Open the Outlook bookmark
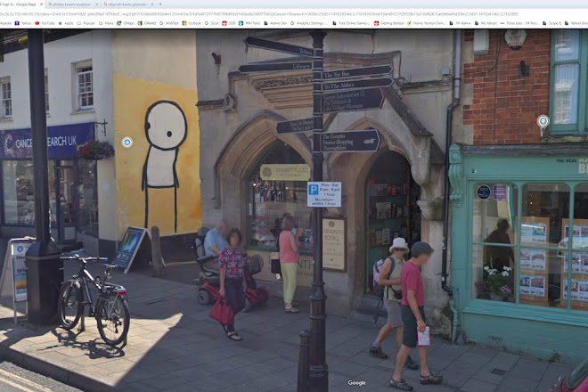The width and height of the screenshot is (588, 392). coord(192,23)
